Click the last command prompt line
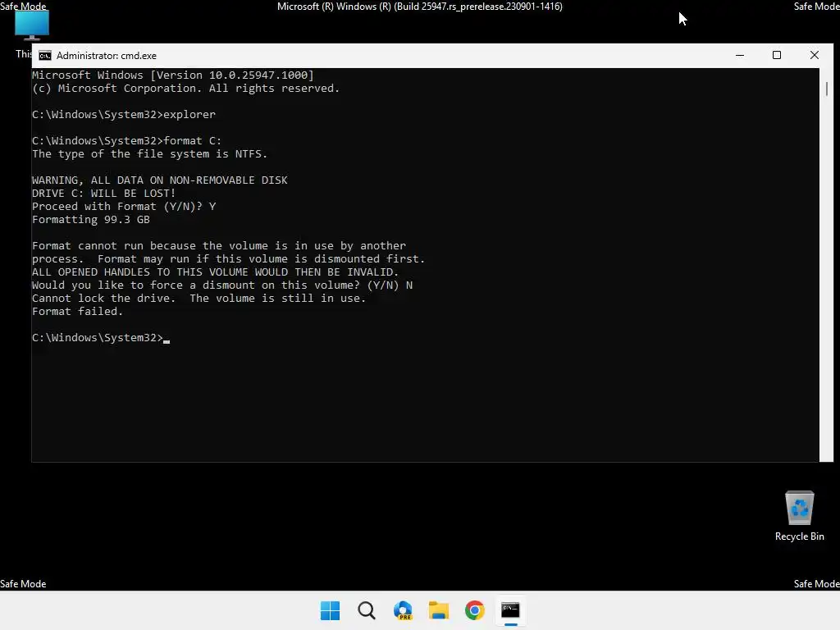 pos(101,337)
